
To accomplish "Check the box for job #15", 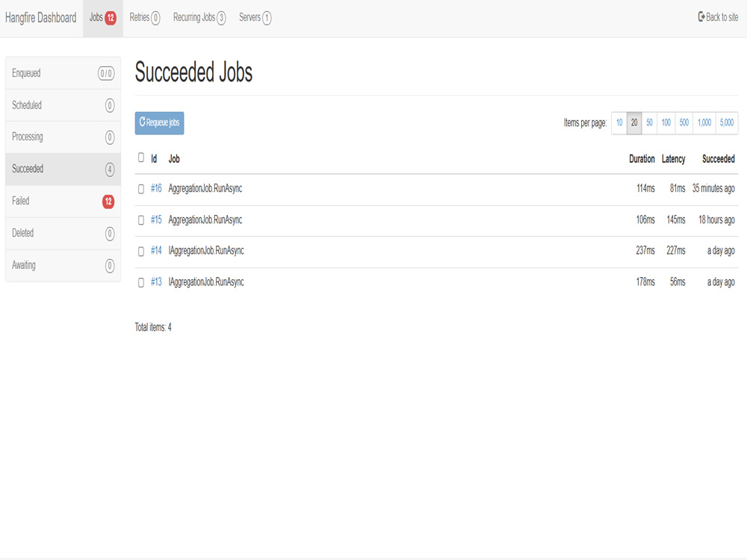I will point(141,220).
